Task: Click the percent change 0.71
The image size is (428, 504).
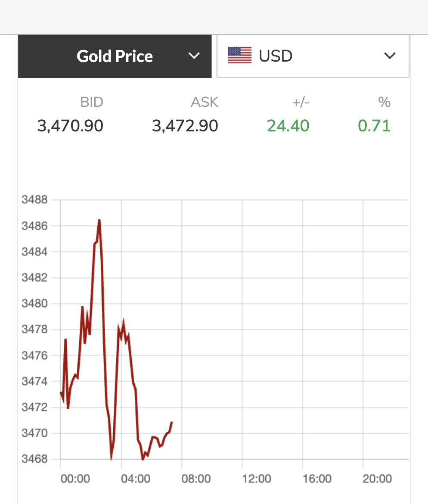Action: tap(374, 126)
